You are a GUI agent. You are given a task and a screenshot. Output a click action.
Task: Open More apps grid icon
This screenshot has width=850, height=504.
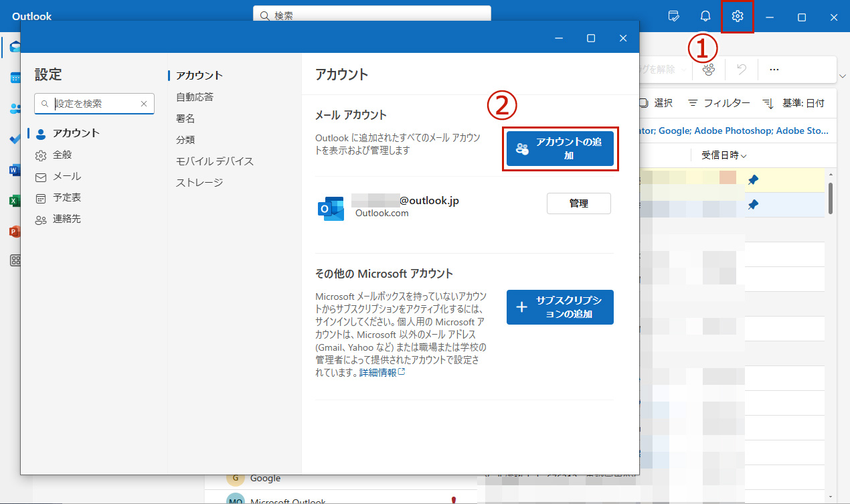(15, 261)
